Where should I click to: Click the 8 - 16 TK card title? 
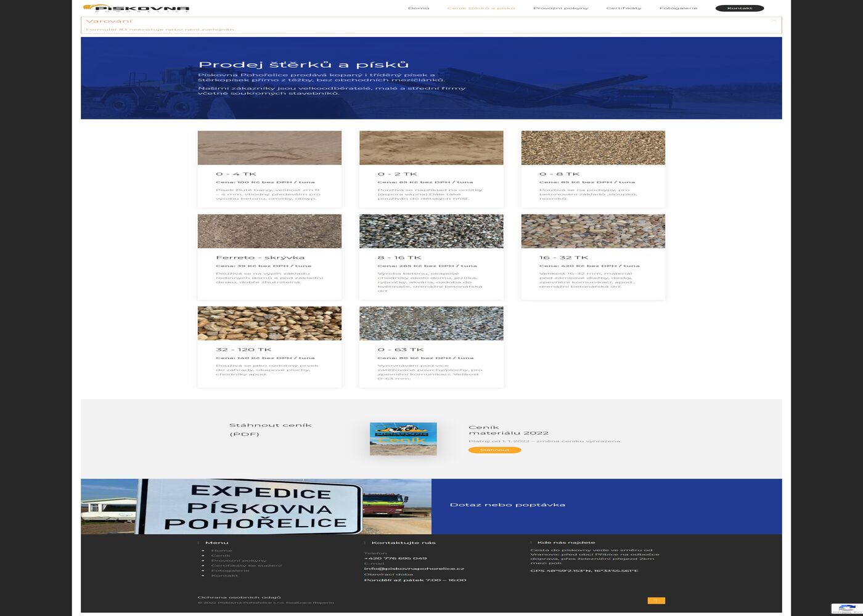point(399,257)
